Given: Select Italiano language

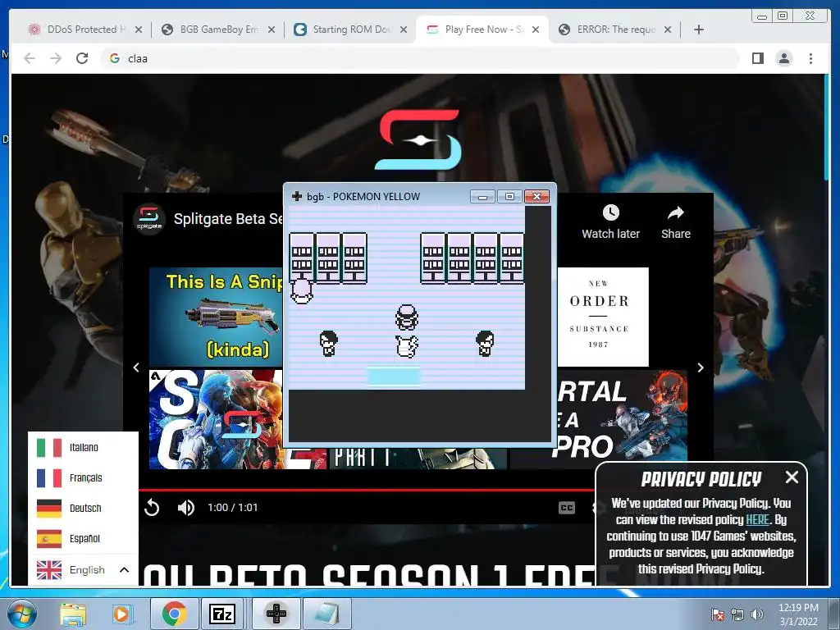Looking at the screenshot, I should [x=83, y=447].
